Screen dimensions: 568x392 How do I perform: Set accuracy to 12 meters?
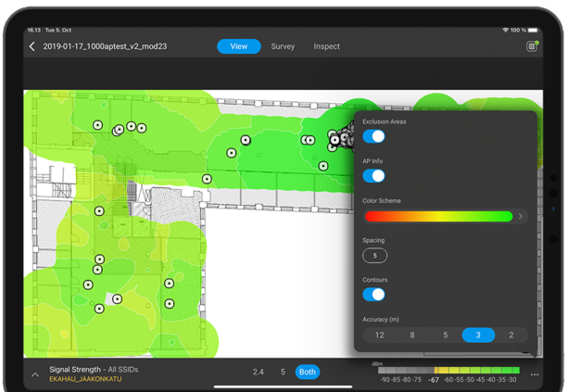point(379,335)
